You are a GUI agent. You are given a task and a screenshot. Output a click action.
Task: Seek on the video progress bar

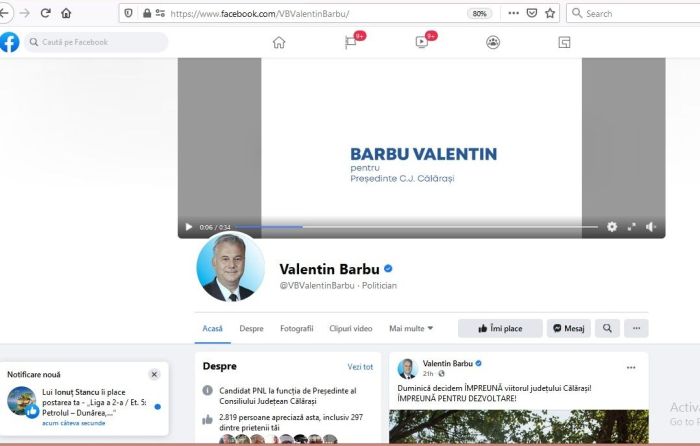point(417,227)
